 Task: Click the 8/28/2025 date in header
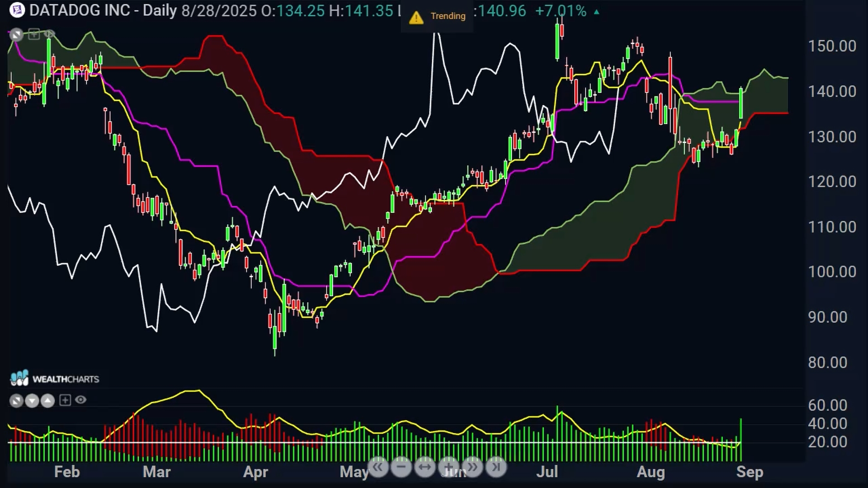pos(219,10)
